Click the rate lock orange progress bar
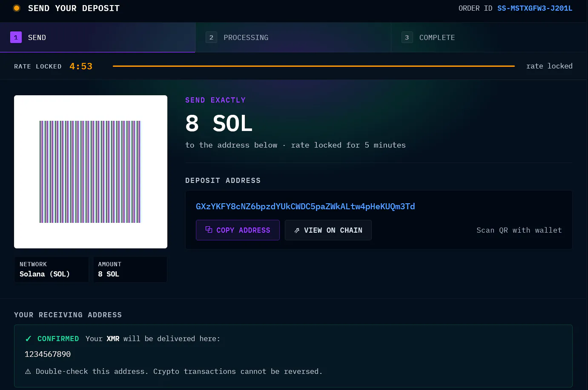The image size is (588, 390). point(314,66)
